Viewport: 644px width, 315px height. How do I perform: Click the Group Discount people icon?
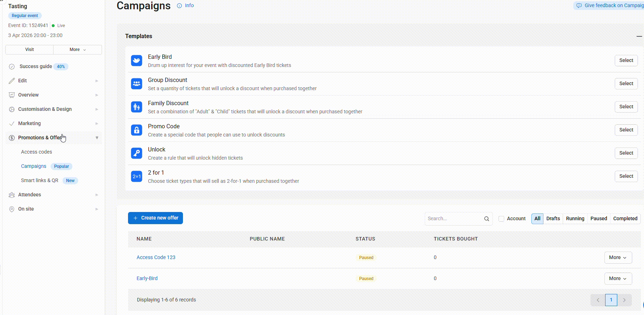pos(137,84)
